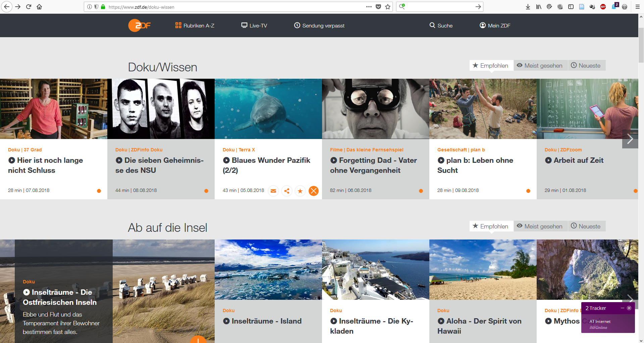Toggle the sidebar view
The height and width of the screenshot is (343, 644).
click(571, 7)
